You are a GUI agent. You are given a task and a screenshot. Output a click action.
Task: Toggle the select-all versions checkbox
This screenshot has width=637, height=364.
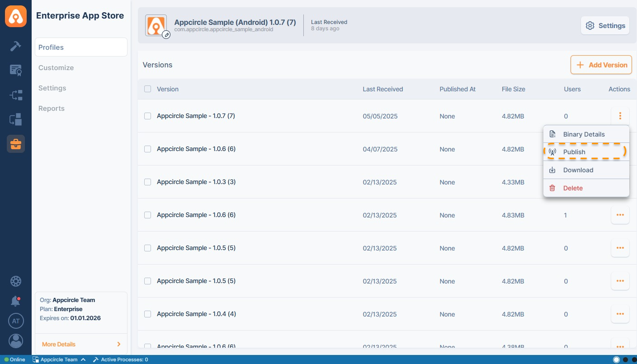[x=147, y=89]
